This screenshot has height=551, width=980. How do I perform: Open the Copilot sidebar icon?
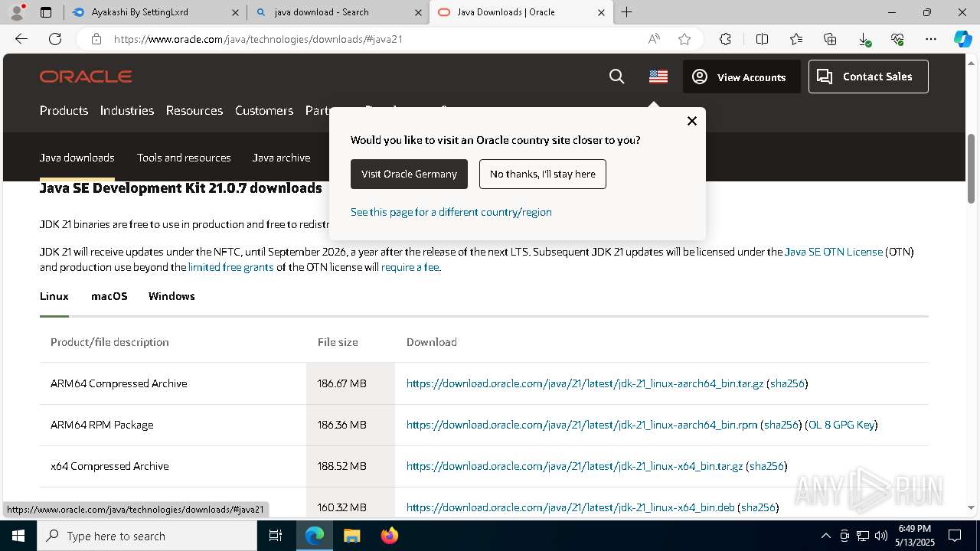tap(963, 39)
